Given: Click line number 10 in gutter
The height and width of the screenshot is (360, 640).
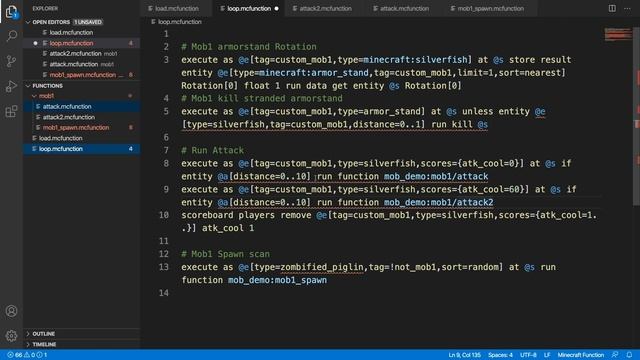Looking at the screenshot, I should pyautogui.click(x=164, y=215).
